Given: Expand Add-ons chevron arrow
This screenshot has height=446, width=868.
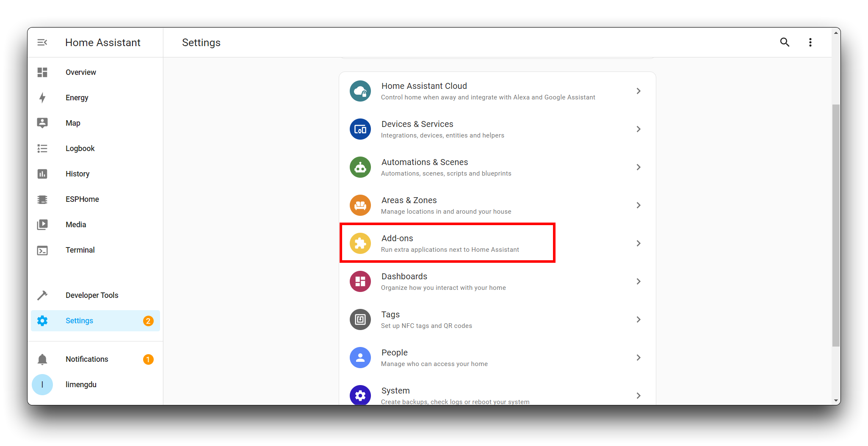Looking at the screenshot, I should coord(639,243).
